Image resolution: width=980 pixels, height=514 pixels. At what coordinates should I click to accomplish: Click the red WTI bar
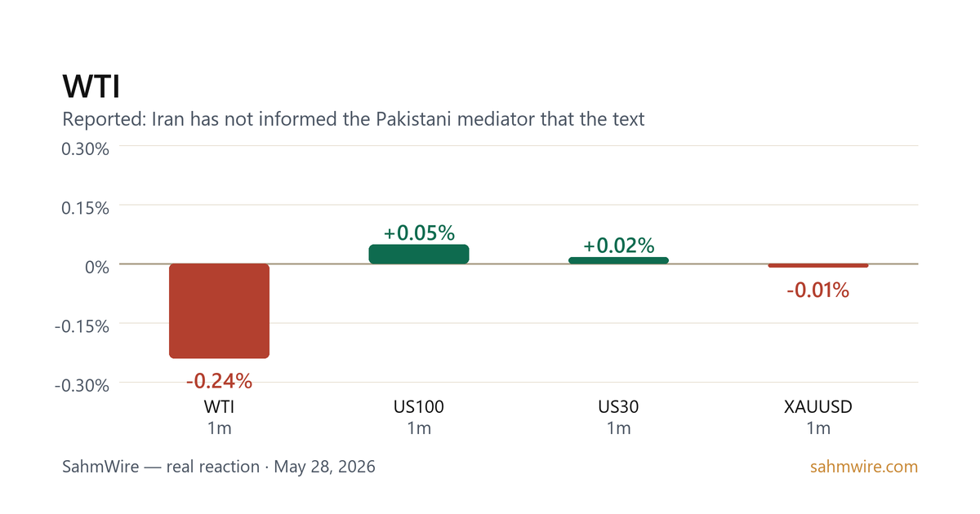[219, 311]
